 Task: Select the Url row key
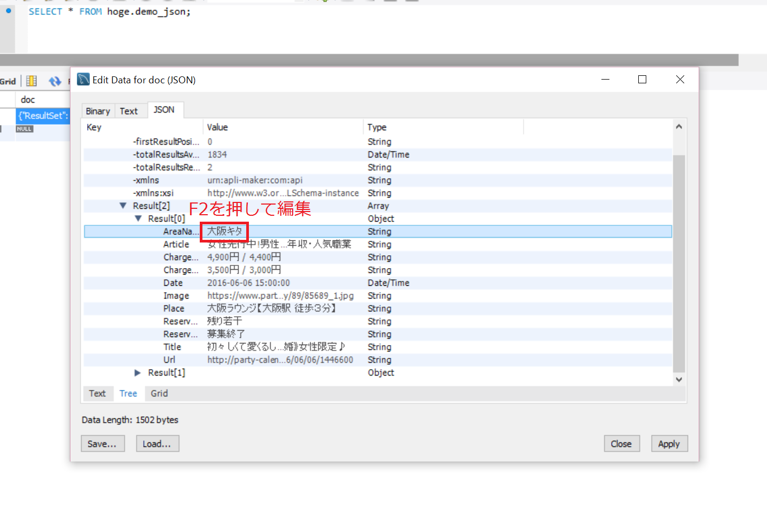[x=169, y=359]
